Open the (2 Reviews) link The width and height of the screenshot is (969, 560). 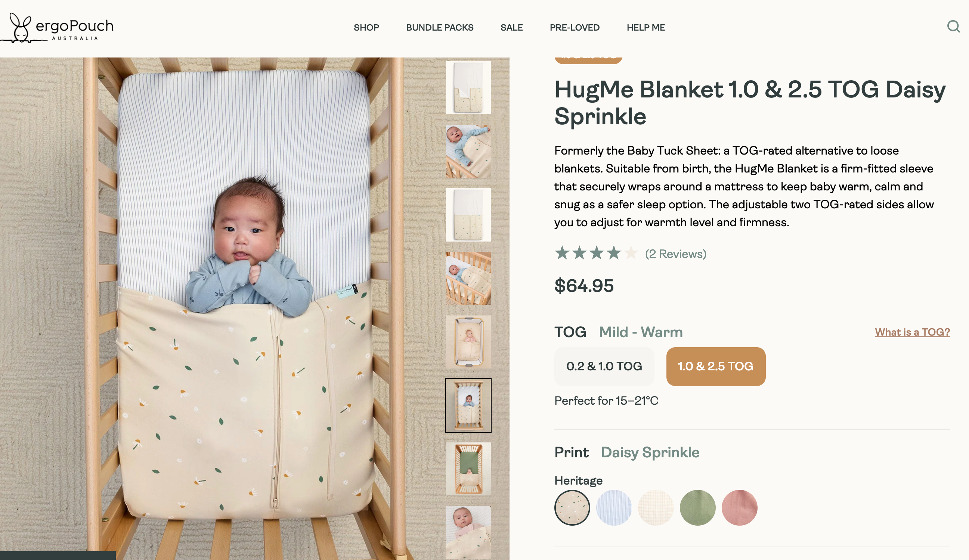tap(676, 254)
